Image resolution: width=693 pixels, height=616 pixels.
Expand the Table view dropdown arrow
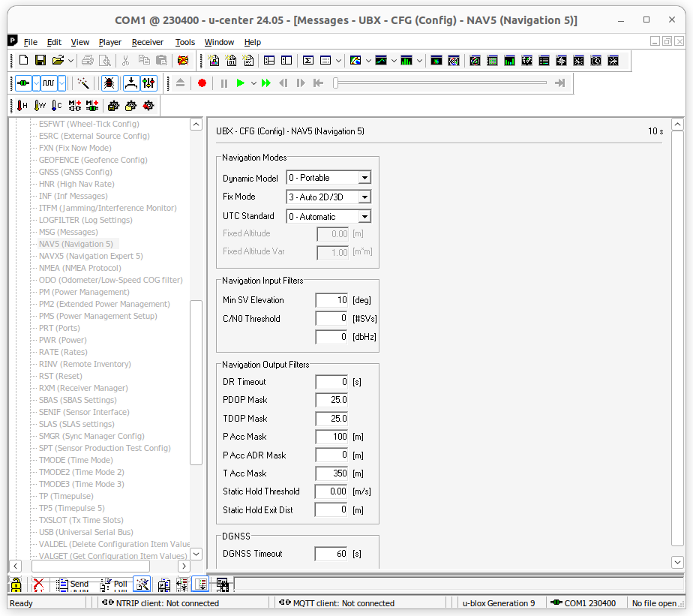338,61
